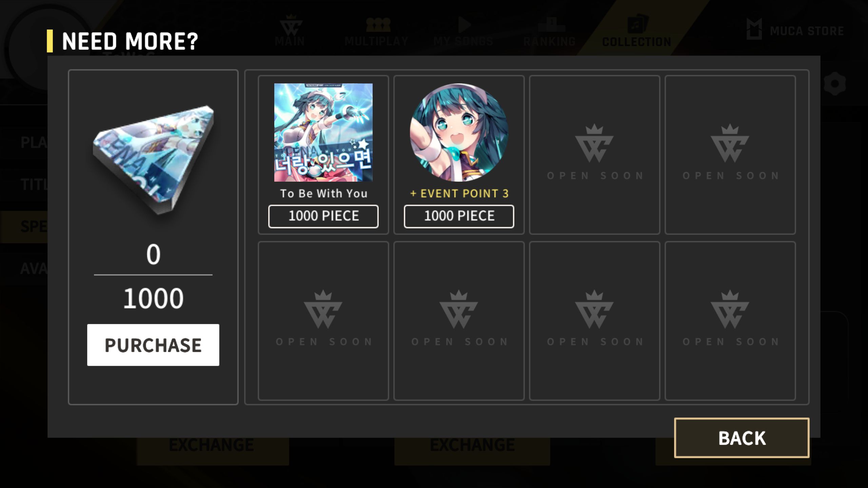Viewport: 868px width, 488px height.
Task: Select the round Lena character avatar
Action: pos(459,132)
